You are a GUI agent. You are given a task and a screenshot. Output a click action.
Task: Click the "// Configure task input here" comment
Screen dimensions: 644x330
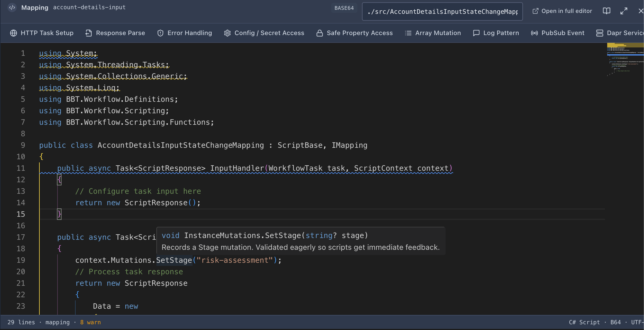138,191
